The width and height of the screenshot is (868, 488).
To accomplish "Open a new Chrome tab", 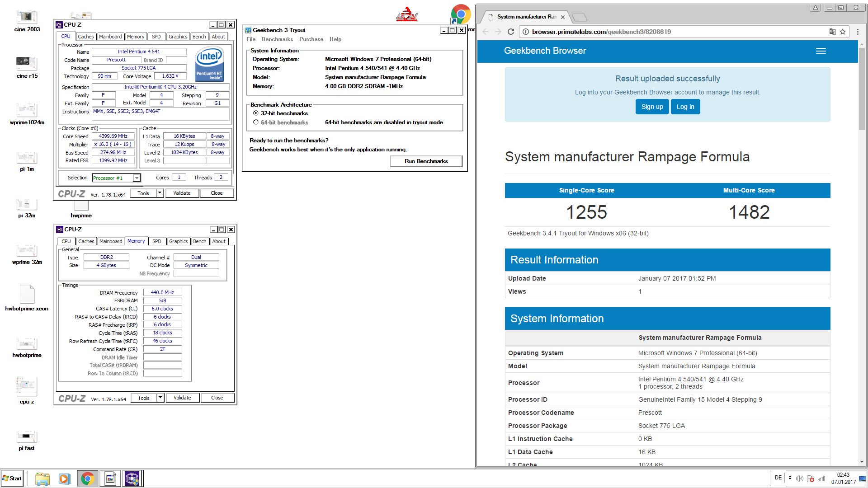I will (x=580, y=17).
